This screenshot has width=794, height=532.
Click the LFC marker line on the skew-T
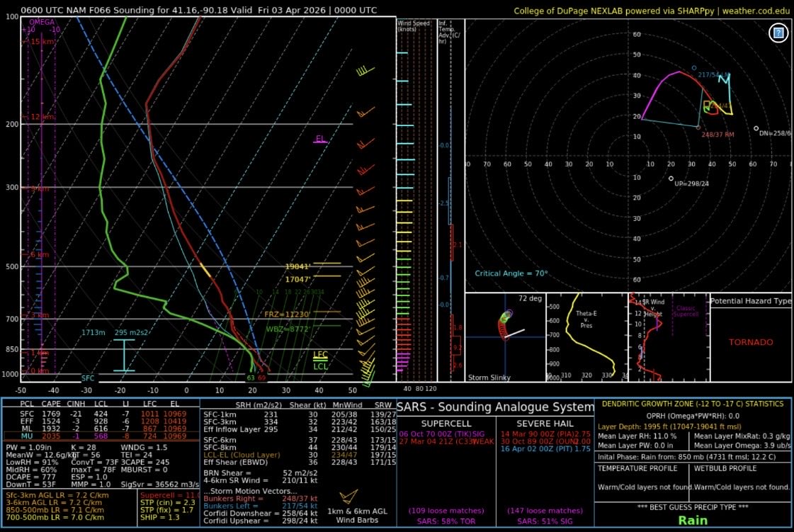(x=321, y=355)
